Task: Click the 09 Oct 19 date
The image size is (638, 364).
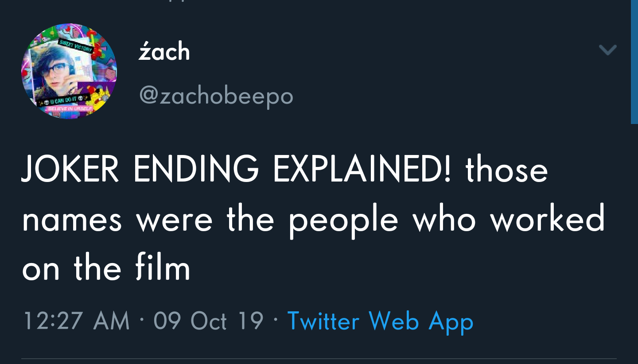Action: 208,321
